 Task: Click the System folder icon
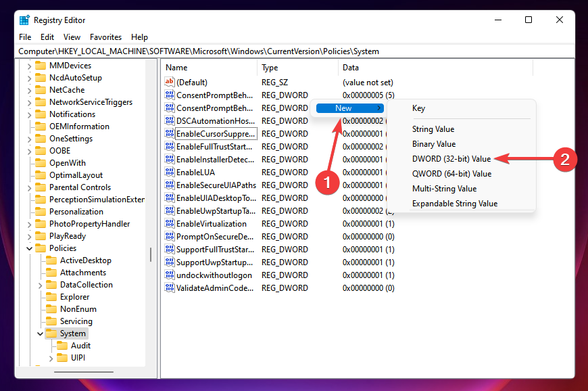[x=51, y=333]
